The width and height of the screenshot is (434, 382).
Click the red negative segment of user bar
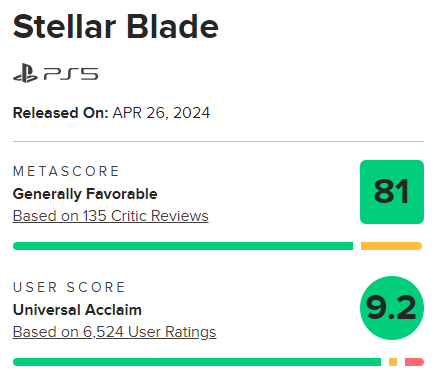(414, 362)
